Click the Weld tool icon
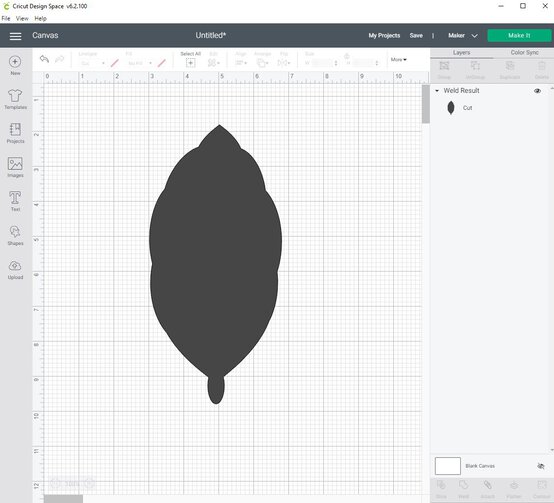Viewport: 554px width, 503px height. pyautogui.click(x=464, y=485)
